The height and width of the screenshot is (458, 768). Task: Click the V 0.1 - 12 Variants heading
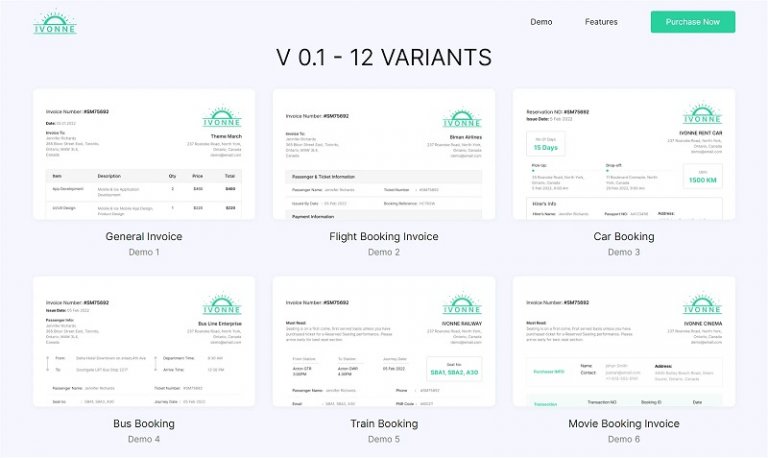click(383, 57)
